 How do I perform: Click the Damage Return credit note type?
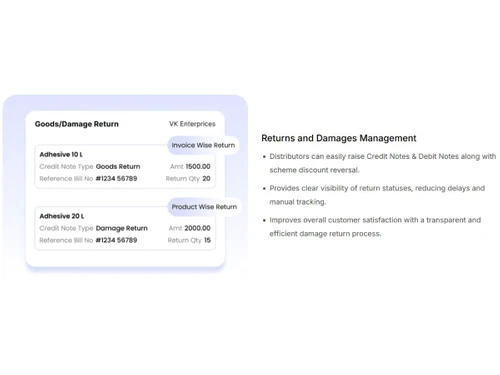pyautogui.click(x=122, y=228)
